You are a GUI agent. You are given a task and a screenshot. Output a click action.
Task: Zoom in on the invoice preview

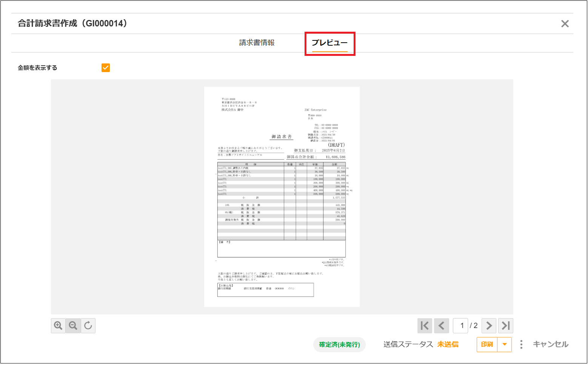pos(58,326)
